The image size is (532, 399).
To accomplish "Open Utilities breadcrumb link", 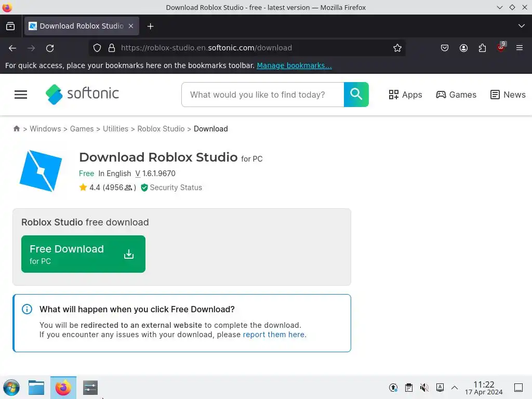I will (115, 129).
